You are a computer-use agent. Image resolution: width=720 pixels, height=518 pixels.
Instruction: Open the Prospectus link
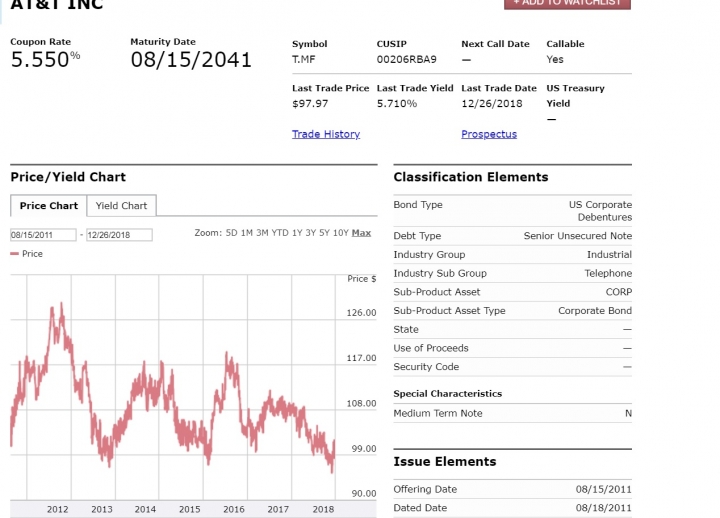489,134
